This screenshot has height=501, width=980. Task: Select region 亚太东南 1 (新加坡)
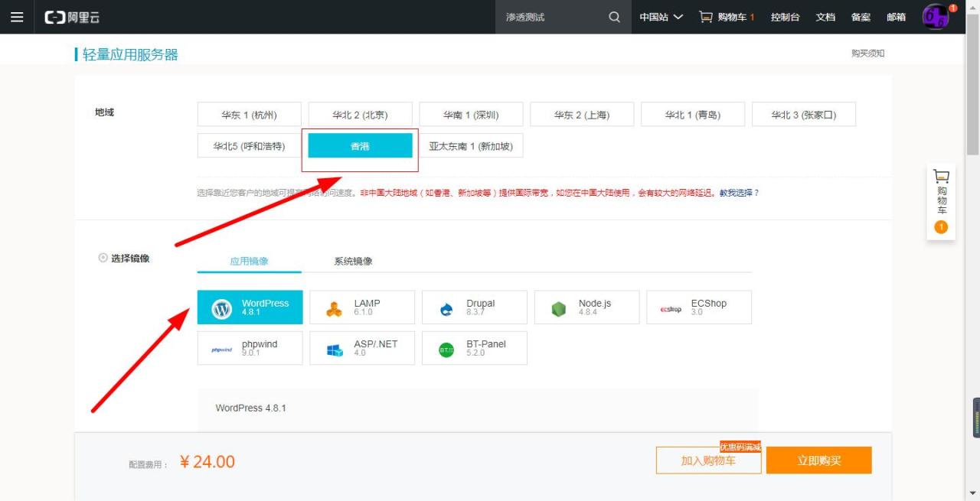pyautogui.click(x=471, y=145)
